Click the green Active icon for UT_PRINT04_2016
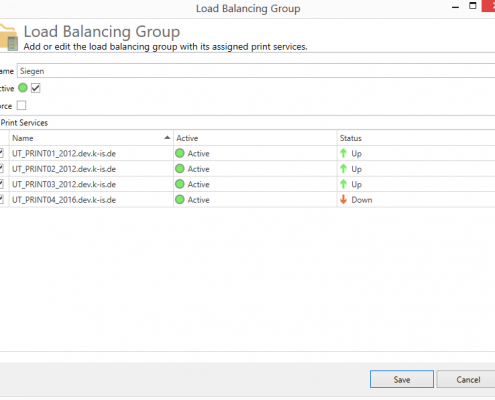 (180, 200)
